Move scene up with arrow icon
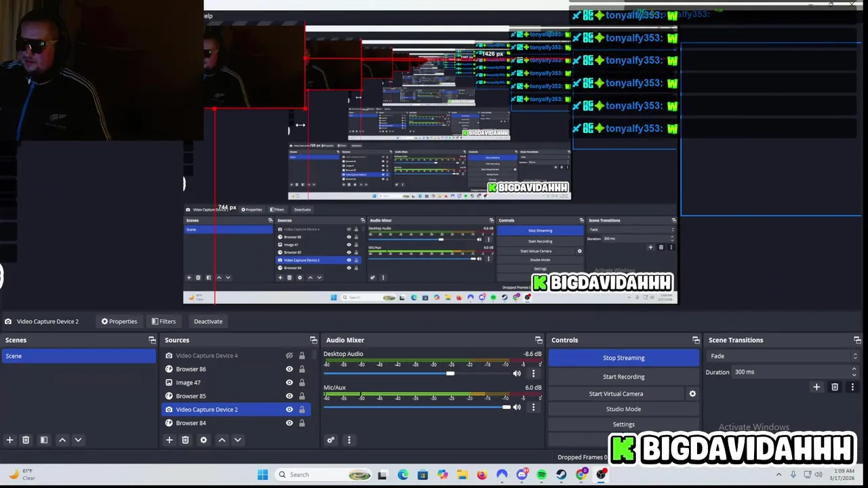Screen dimensions: 868x488 (62, 440)
